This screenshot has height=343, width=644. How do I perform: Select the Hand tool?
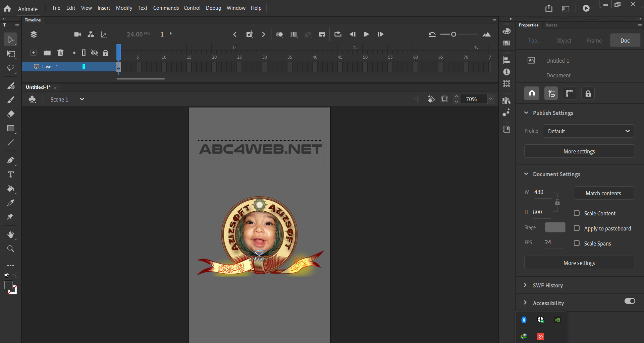(11, 234)
